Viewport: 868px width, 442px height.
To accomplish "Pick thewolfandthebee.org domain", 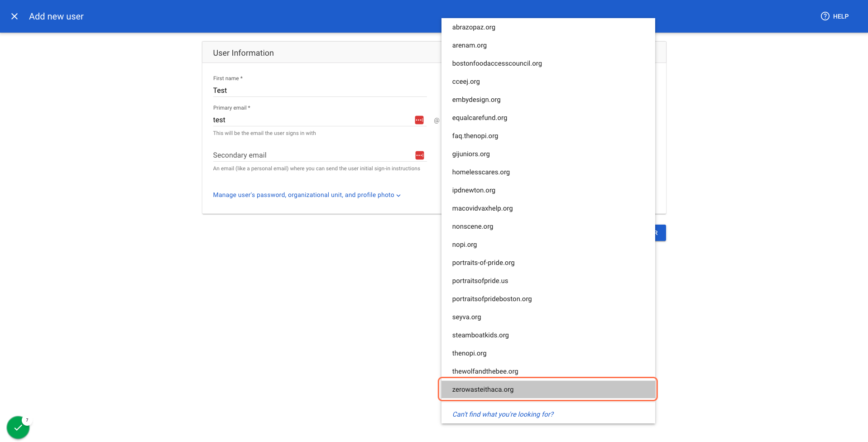I will pyautogui.click(x=548, y=371).
